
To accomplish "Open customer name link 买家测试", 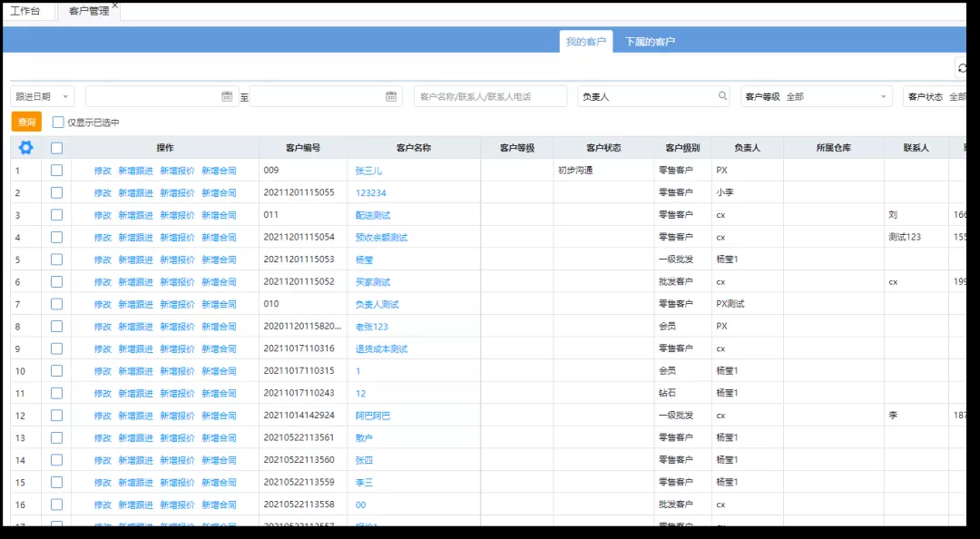I will 373,282.
